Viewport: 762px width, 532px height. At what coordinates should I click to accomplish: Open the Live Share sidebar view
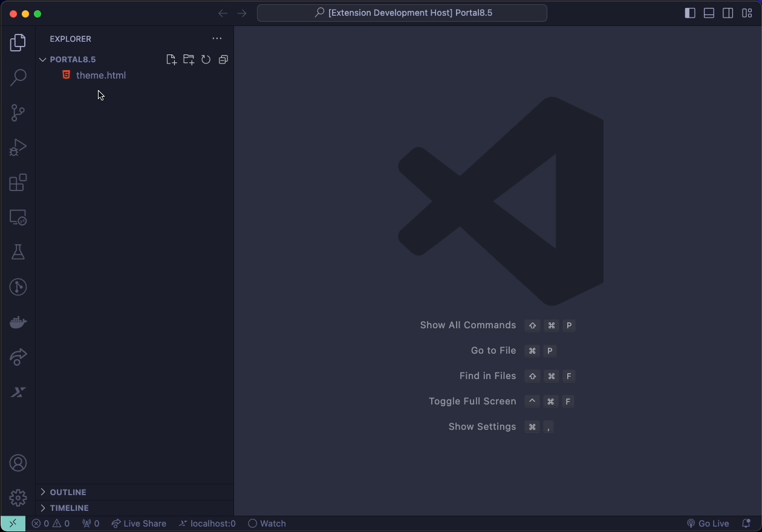[x=18, y=357]
